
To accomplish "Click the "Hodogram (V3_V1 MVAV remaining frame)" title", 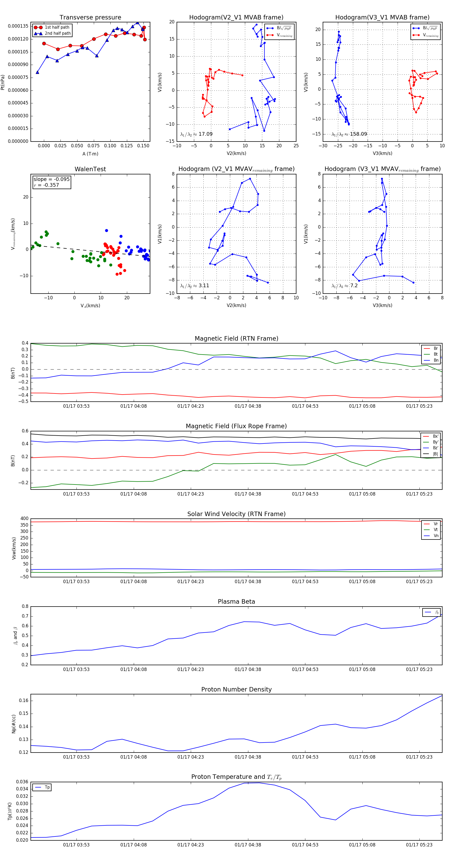I will click(382, 169).
